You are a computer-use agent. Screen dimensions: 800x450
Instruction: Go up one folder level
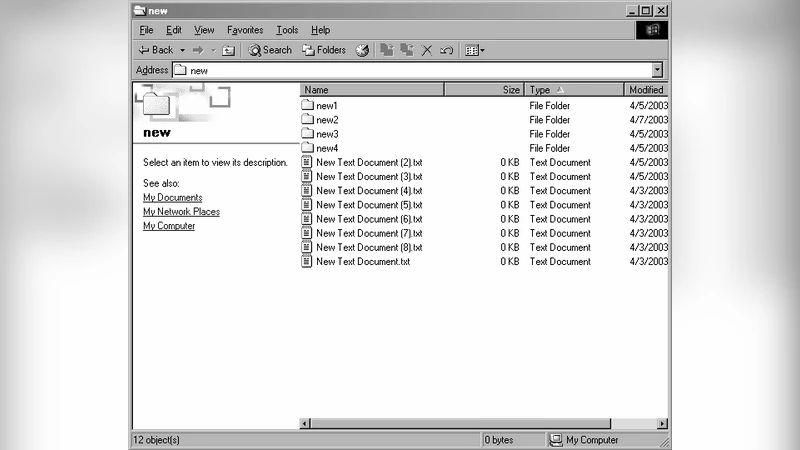[228, 50]
